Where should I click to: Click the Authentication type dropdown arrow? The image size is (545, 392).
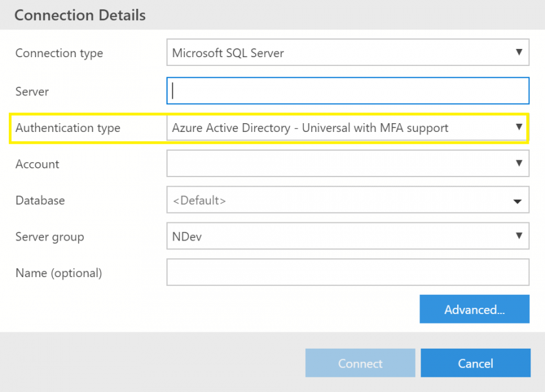[519, 128]
